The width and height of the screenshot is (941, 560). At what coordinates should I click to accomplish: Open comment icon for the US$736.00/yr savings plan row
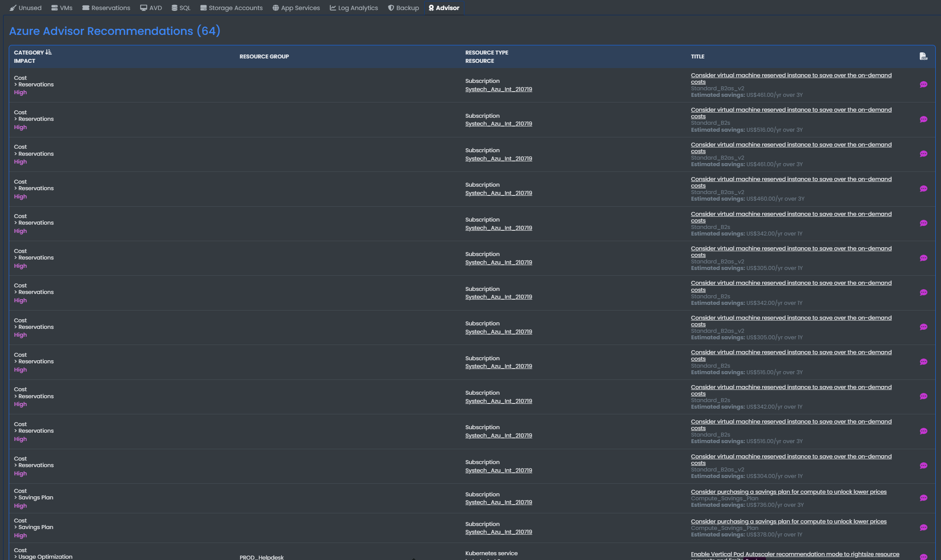(x=924, y=498)
